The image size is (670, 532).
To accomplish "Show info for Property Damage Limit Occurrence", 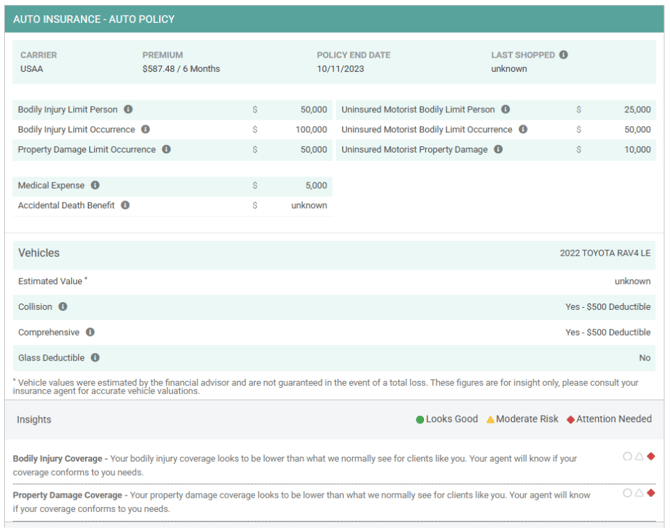I will point(167,149).
